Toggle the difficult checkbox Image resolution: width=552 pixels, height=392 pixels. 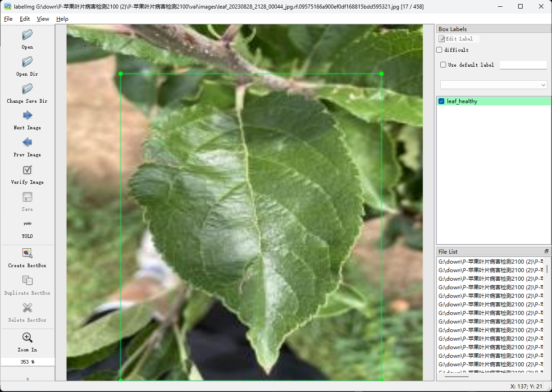click(440, 50)
